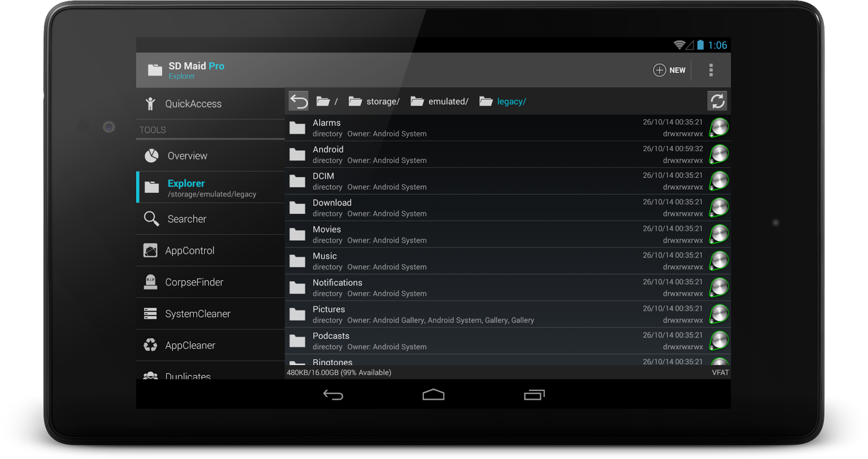
Task: Select the legacy/ breadcrumb
Action: (x=502, y=101)
